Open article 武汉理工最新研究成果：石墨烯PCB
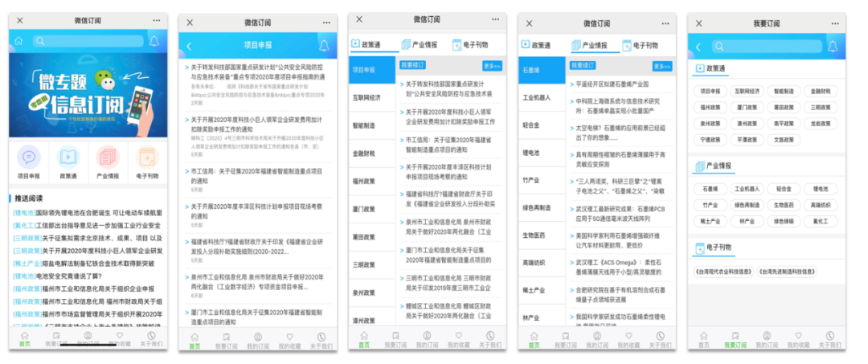The height and width of the screenshot is (364, 868). click(x=620, y=213)
